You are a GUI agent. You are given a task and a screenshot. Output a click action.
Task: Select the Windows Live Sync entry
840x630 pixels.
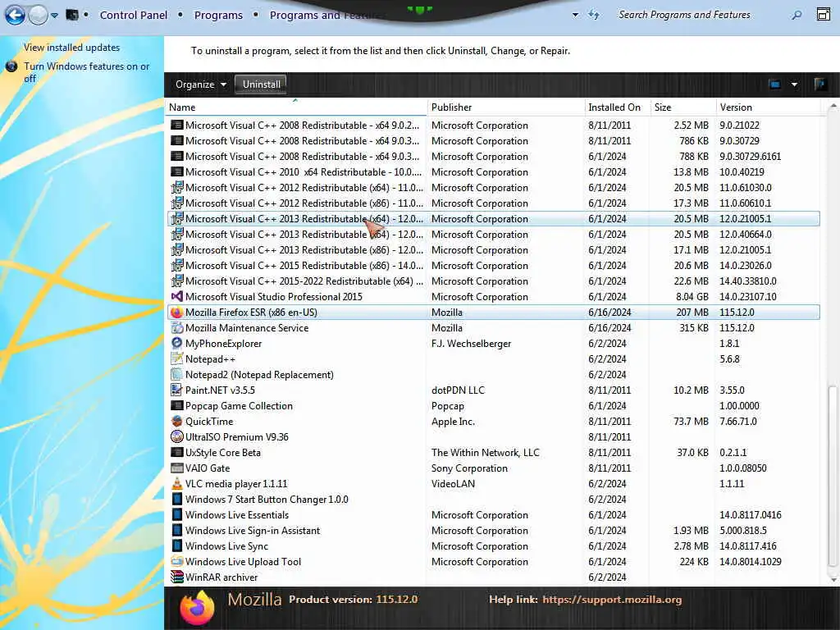493,546
